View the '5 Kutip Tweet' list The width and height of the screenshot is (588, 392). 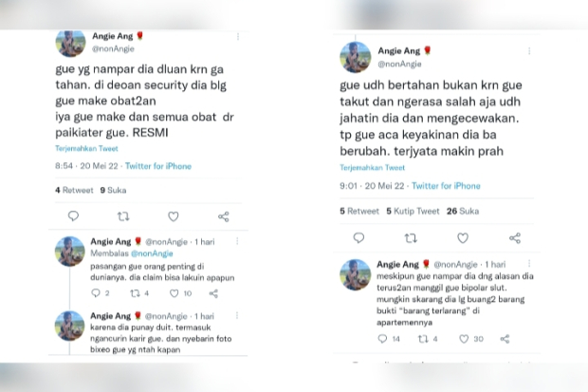click(413, 211)
